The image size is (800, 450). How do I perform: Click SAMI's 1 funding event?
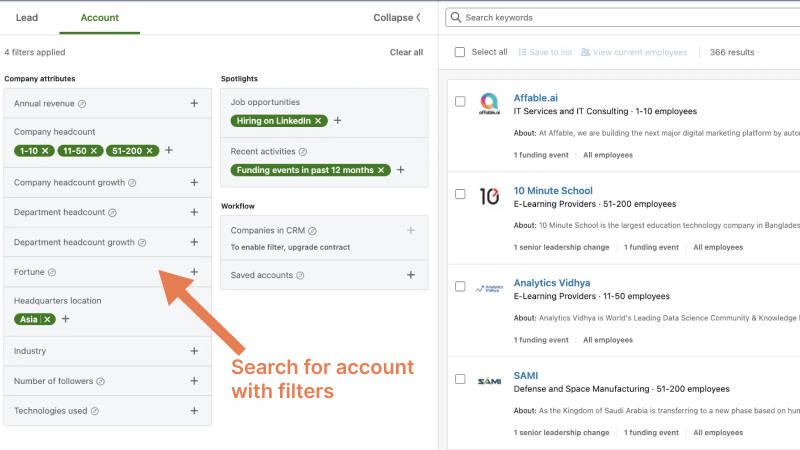click(x=651, y=432)
